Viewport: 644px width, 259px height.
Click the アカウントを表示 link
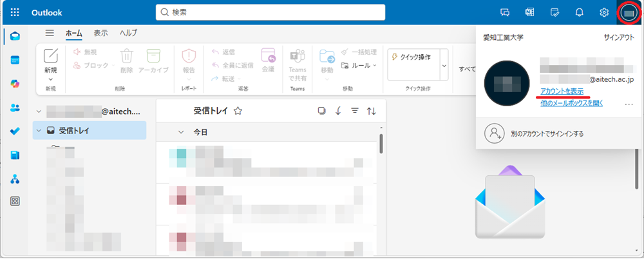click(x=562, y=91)
